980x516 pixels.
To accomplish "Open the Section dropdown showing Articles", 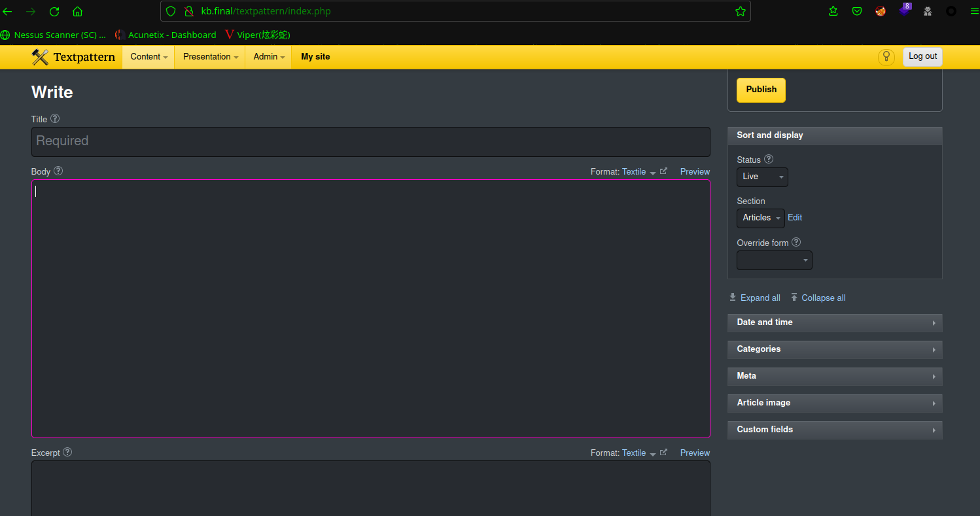I will coord(760,218).
